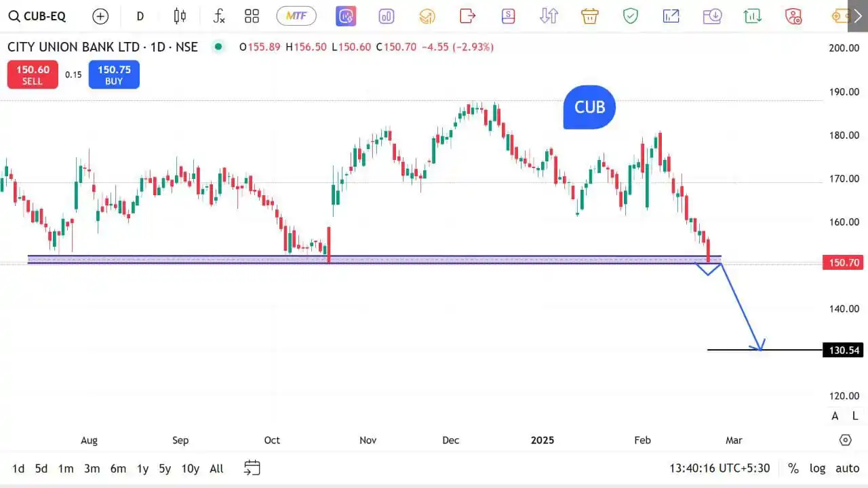Click the shield verification icon
This screenshot has height=488, width=868.
[x=630, y=16]
